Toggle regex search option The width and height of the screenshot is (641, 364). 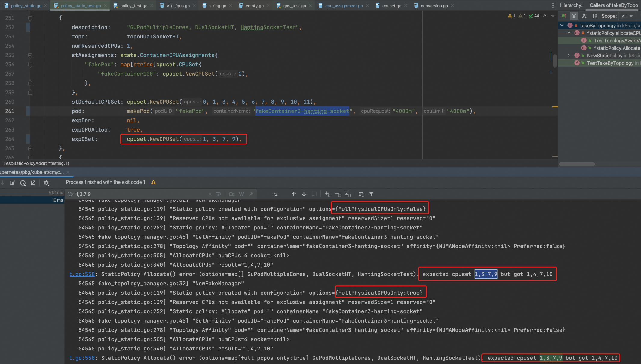click(x=251, y=194)
